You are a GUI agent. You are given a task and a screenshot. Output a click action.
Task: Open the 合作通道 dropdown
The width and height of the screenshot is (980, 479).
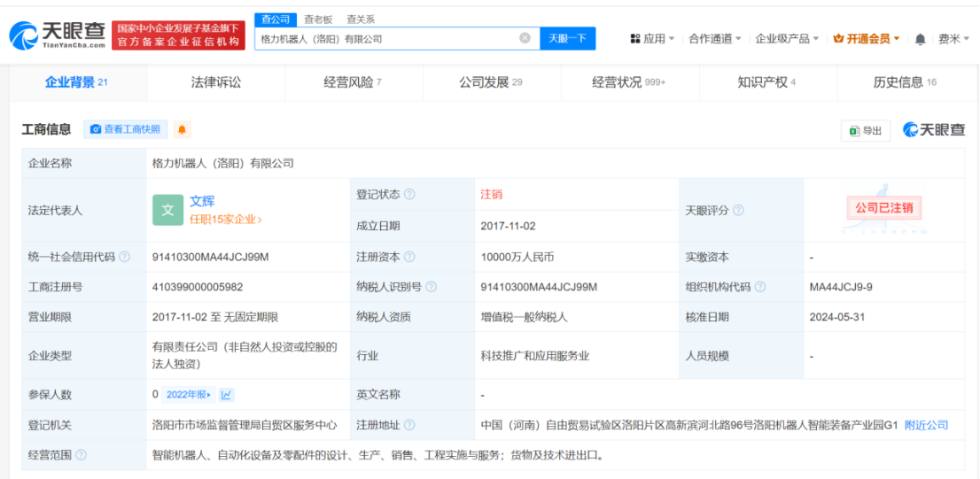click(715, 39)
